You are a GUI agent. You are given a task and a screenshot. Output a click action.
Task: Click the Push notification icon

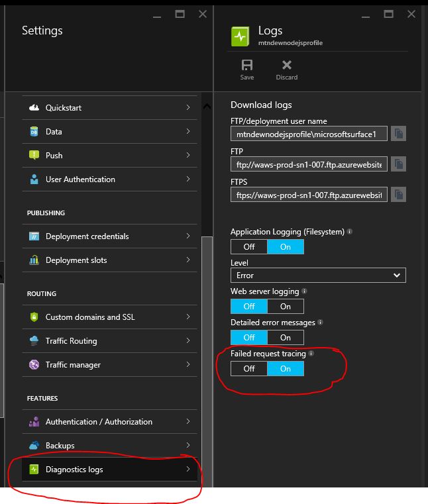click(34, 155)
